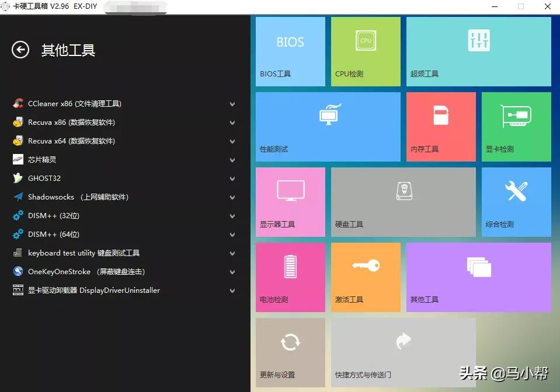Open 快捷方式与传送门 (shortcuts portal)
Image resolution: width=560 pixels, height=392 pixels.
click(403, 352)
